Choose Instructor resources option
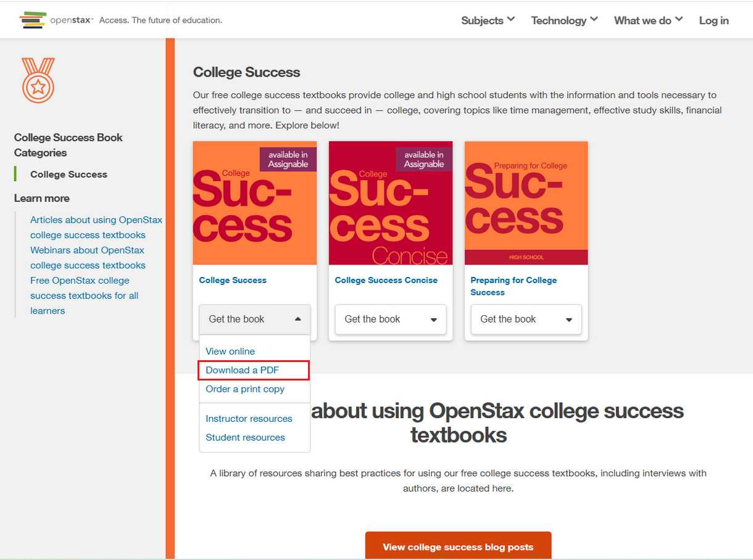The width and height of the screenshot is (753, 560). pyautogui.click(x=249, y=419)
